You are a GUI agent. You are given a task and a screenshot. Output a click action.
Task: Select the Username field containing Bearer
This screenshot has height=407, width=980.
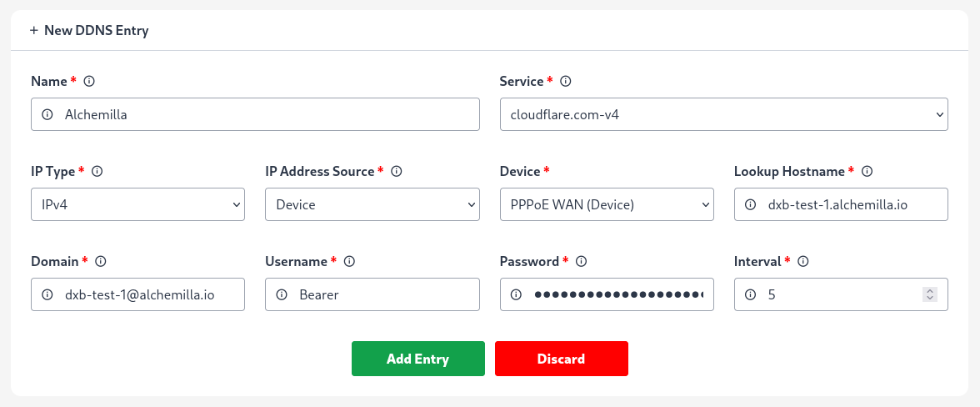[x=372, y=294]
